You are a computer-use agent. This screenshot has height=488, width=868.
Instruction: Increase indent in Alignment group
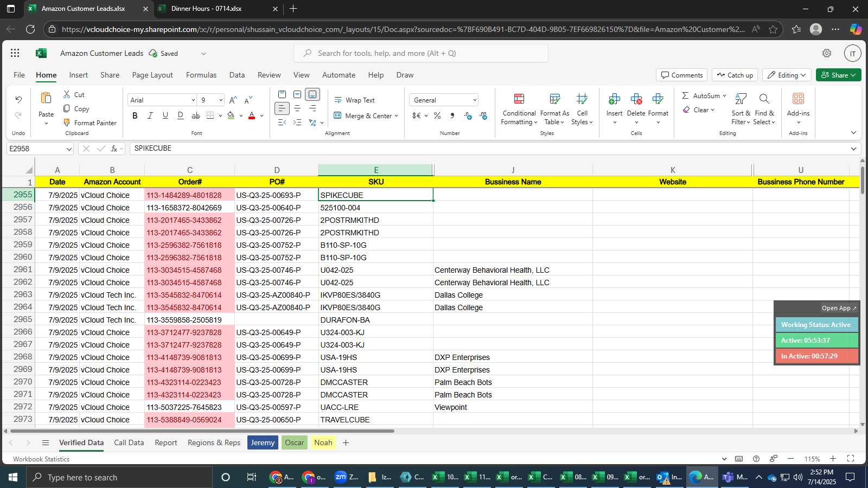[x=297, y=123]
